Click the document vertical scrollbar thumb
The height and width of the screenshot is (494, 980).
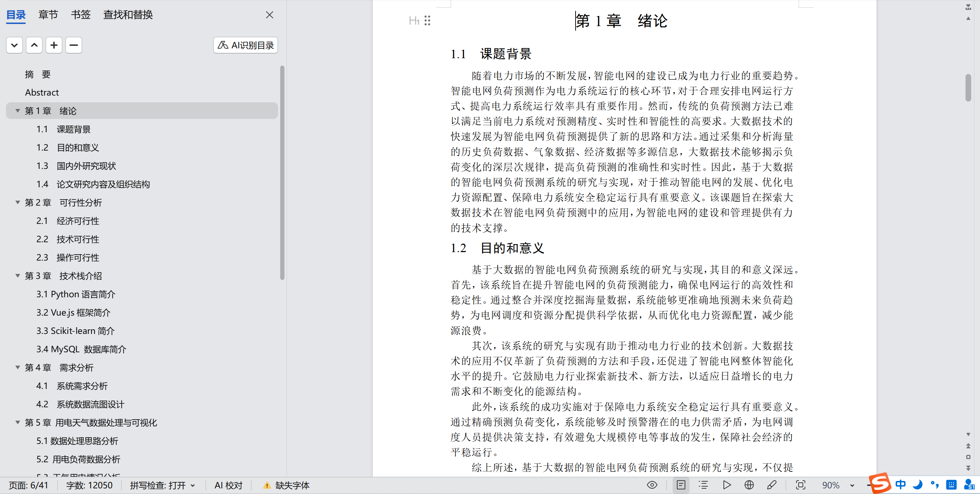968,88
